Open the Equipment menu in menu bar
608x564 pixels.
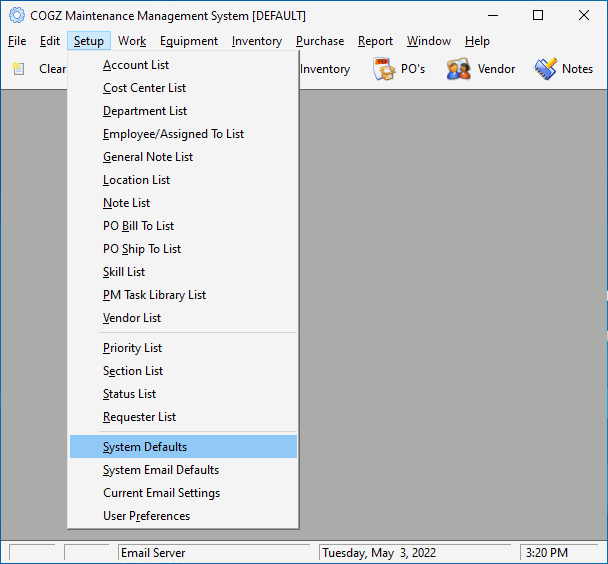[x=189, y=41]
